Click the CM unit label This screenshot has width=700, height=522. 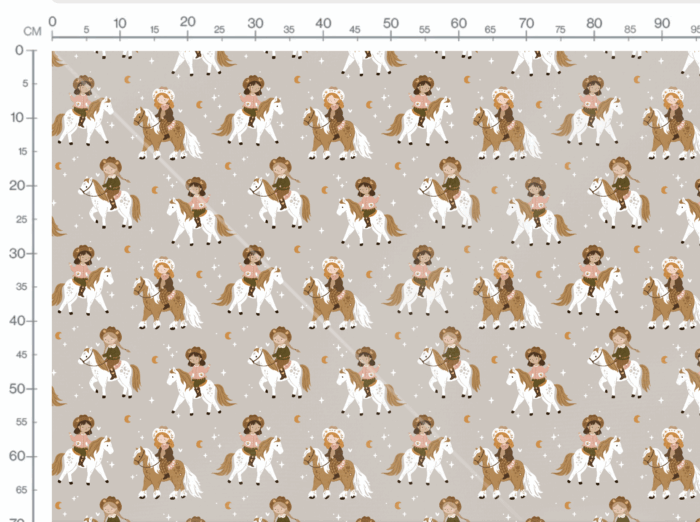pyautogui.click(x=32, y=31)
